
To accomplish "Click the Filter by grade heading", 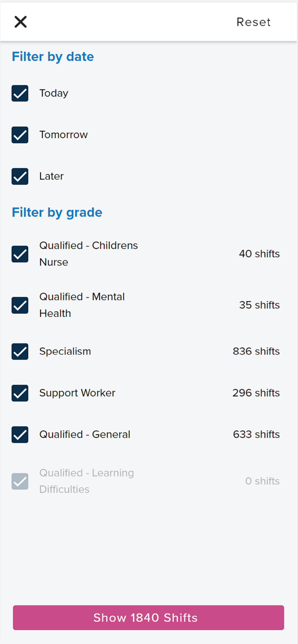I will pos(57,213).
